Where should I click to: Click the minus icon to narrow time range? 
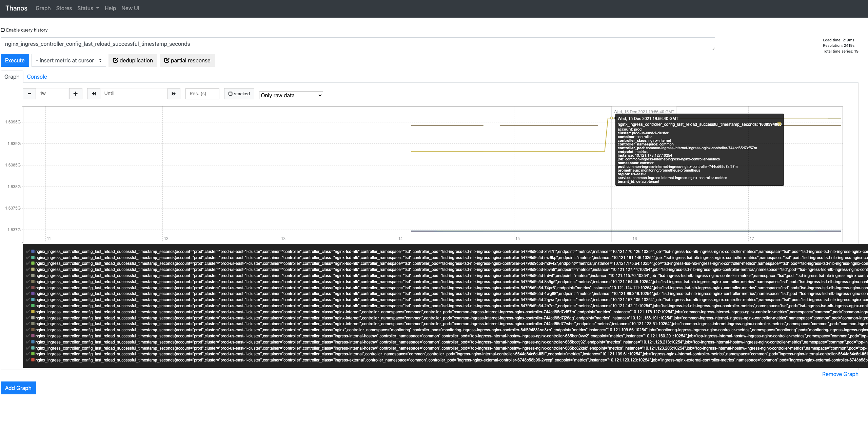point(29,94)
